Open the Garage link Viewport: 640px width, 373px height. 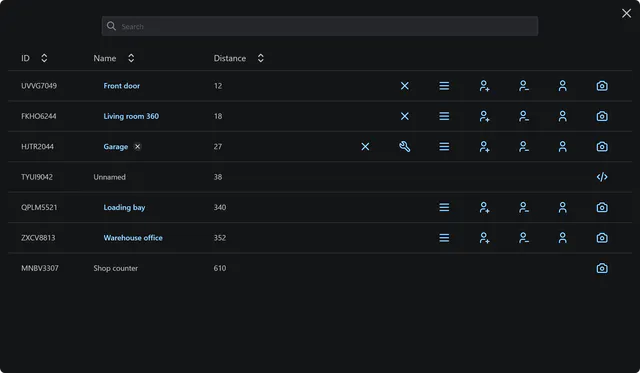[x=116, y=147]
